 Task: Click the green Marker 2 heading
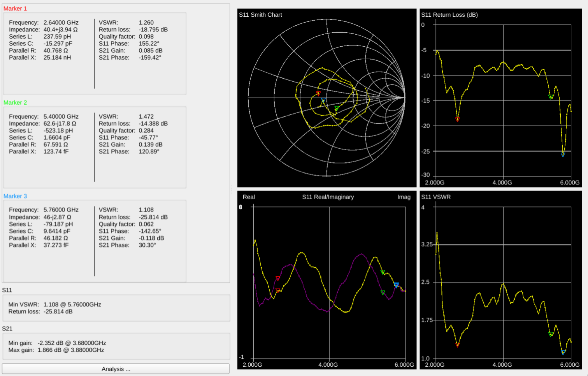tap(15, 102)
